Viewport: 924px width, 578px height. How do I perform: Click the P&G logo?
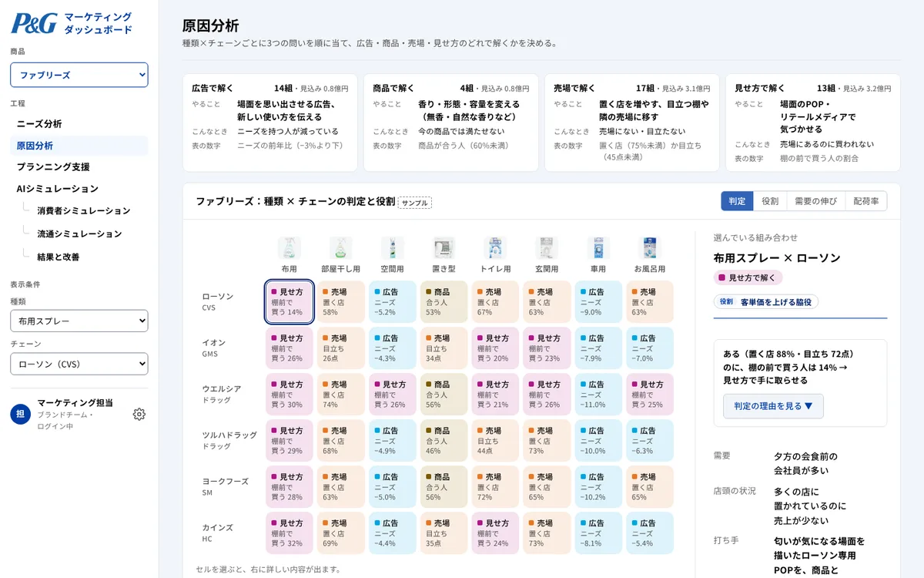click(34, 23)
